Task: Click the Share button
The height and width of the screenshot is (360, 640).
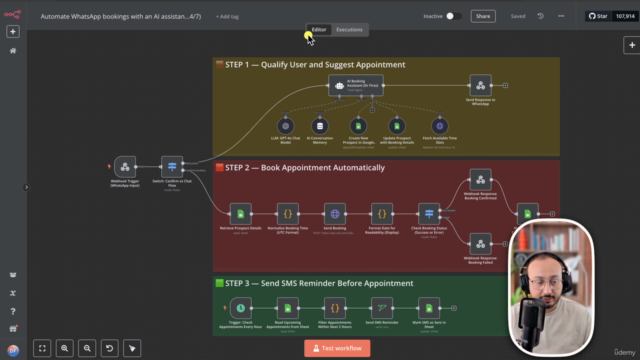Action: point(483,16)
